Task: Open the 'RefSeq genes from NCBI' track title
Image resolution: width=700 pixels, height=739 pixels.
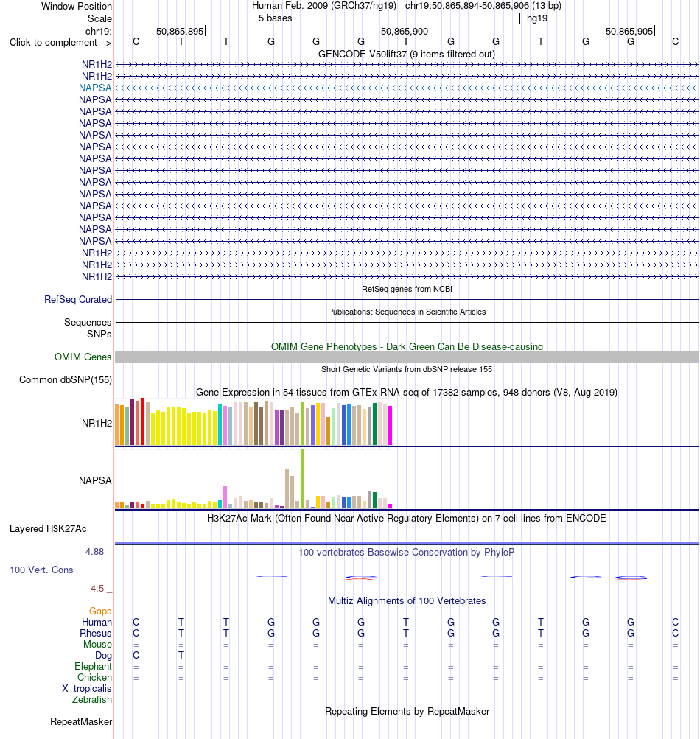Action: (x=407, y=289)
